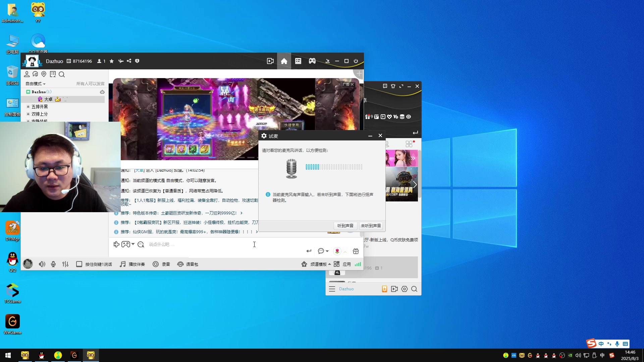Open the 自由模式 mode dropdown
644x362 pixels.
pos(36,84)
